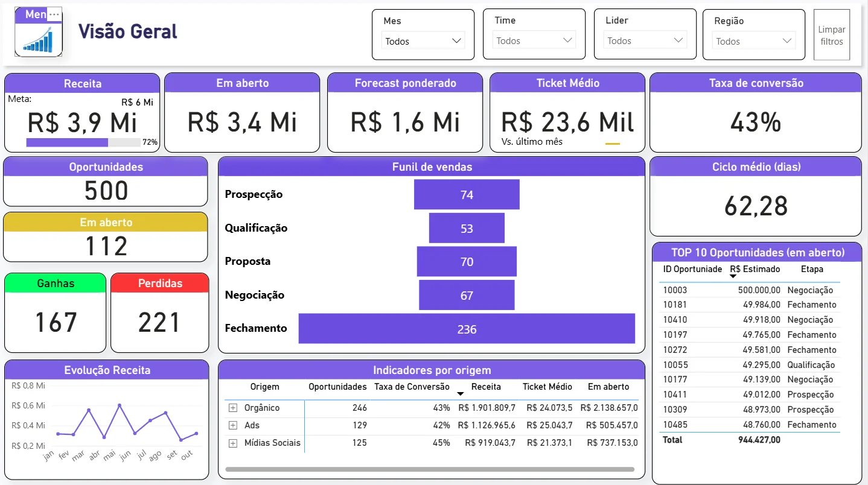868x485 pixels.
Task: Click opportunity ID 10181 row
Action: point(750,305)
